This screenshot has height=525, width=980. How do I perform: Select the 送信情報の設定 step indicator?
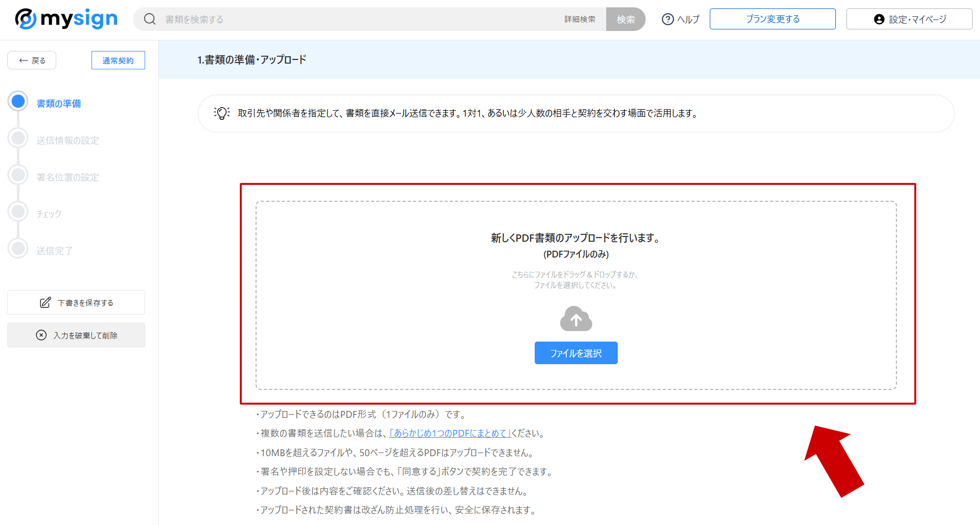click(18, 138)
